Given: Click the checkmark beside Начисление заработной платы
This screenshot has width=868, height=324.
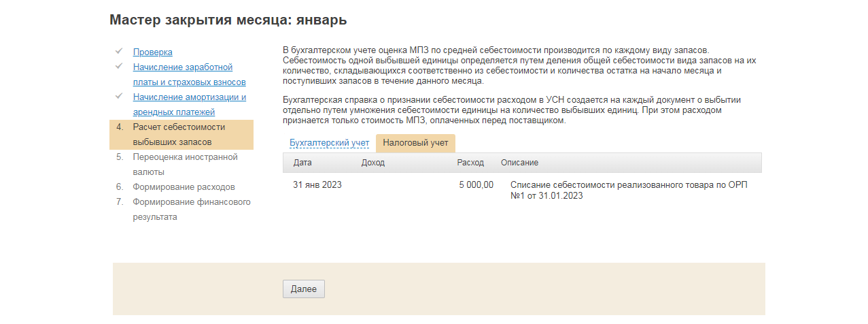Looking at the screenshot, I should click(x=119, y=66).
